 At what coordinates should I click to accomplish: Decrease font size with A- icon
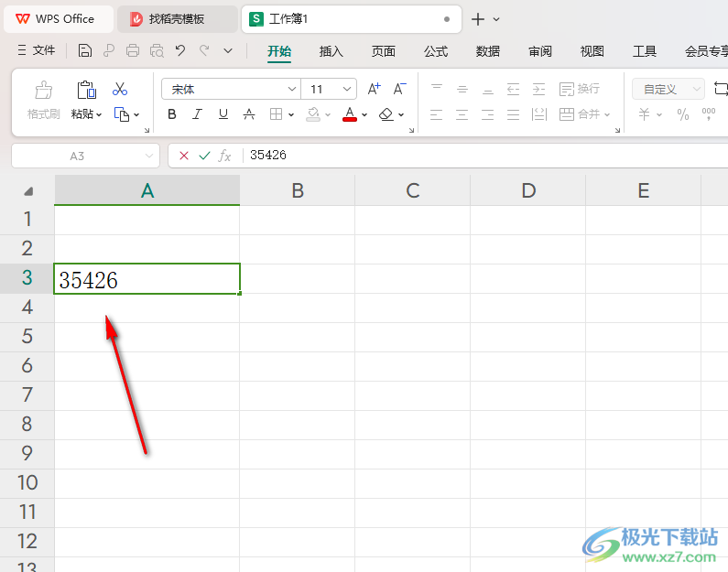(x=399, y=89)
